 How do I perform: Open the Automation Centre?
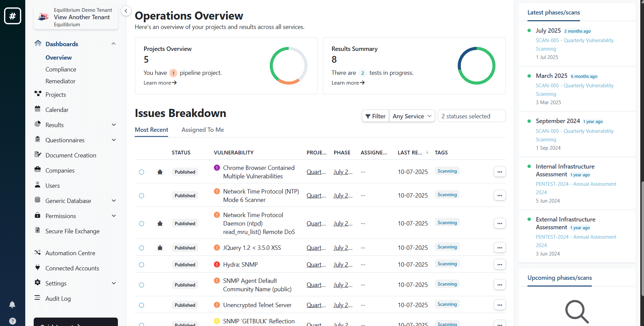click(70, 253)
